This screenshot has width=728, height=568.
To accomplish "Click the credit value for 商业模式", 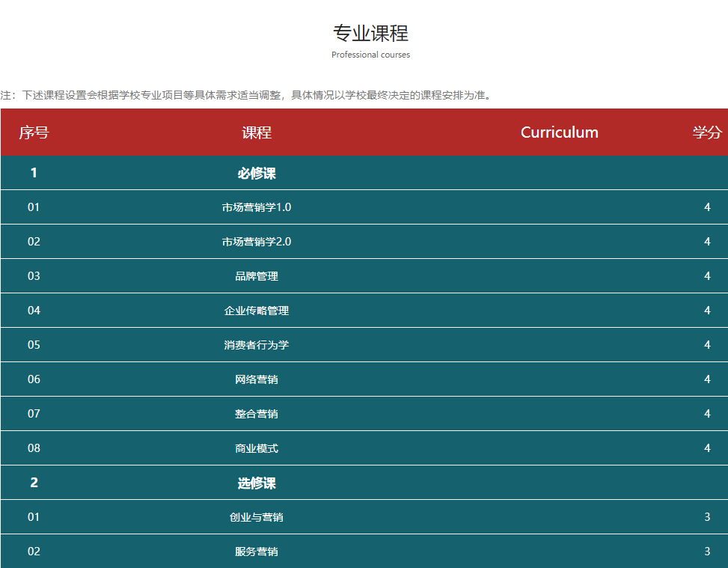I will (707, 448).
